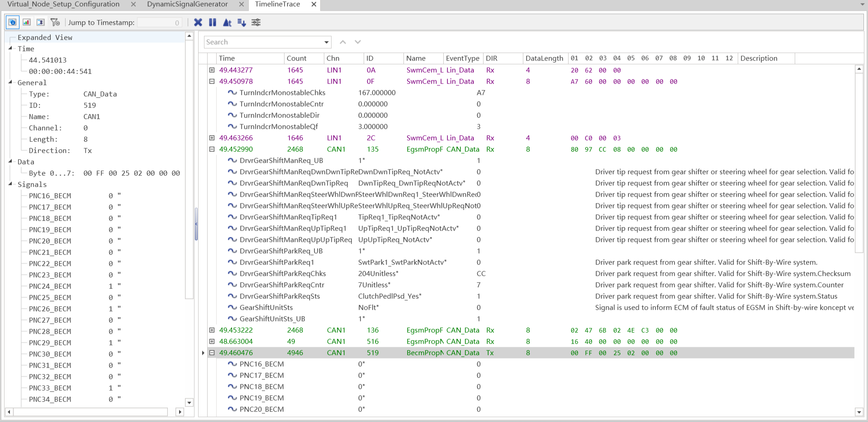Image resolution: width=868 pixels, height=422 pixels.
Task: Click the delta time toolbar icon
Action: pos(227,22)
